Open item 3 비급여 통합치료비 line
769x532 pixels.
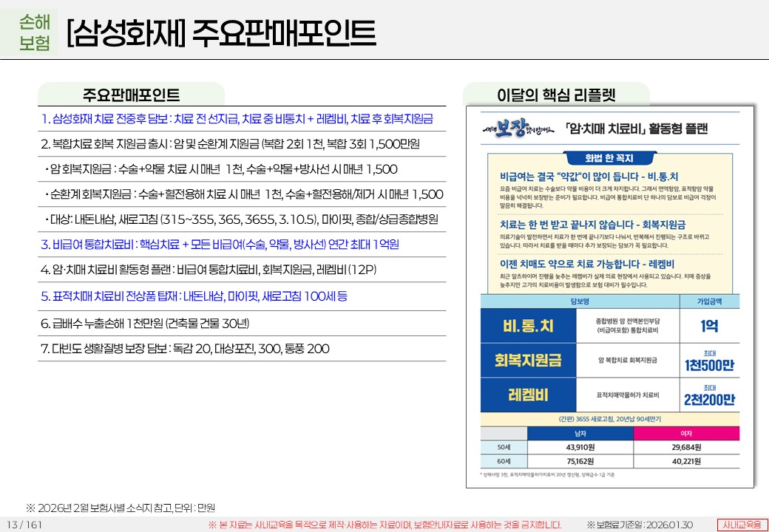click(220, 245)
